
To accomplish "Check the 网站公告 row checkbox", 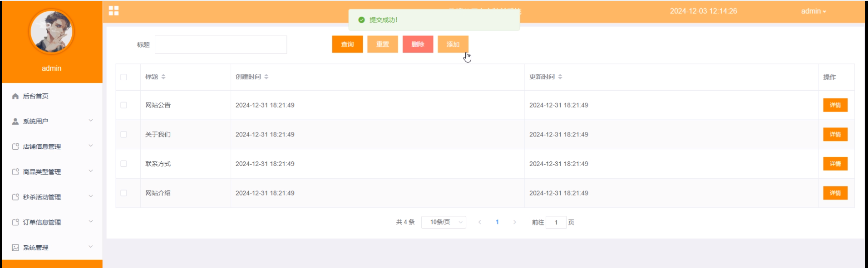I will (x=123, y=105).
